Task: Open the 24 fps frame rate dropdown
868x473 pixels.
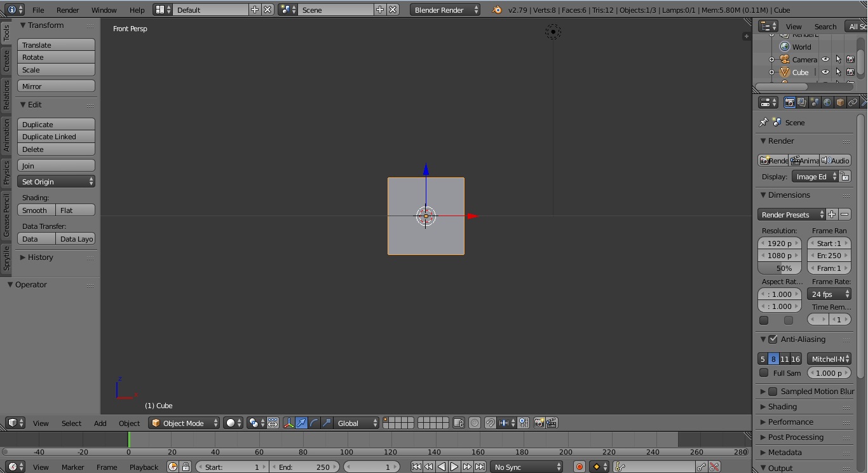Action: [x=829, y=294]
